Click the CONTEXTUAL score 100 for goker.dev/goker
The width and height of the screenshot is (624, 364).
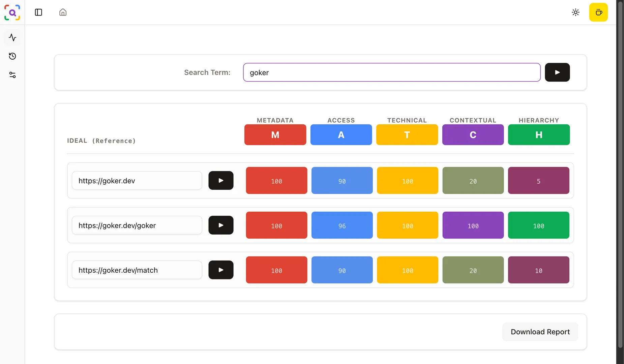473,225
